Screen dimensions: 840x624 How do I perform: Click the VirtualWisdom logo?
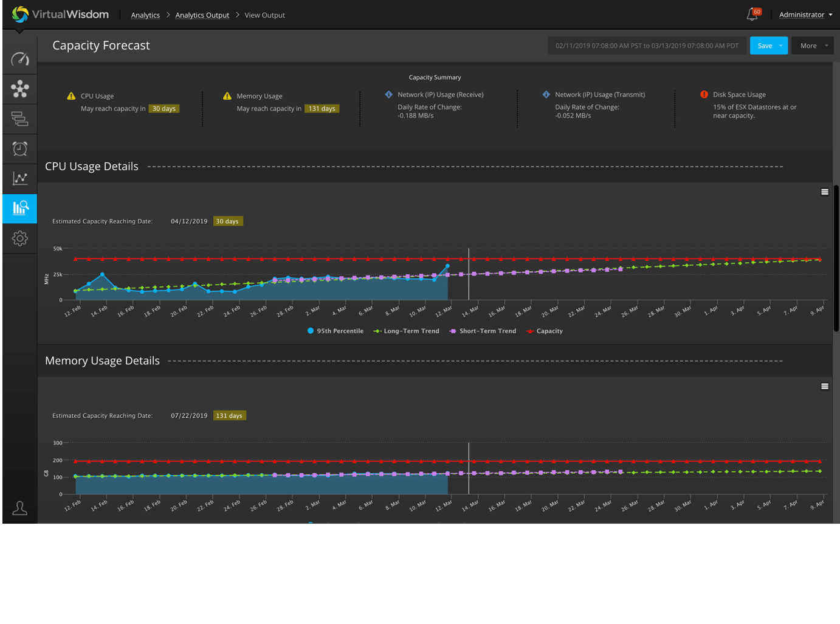[60, 14]
